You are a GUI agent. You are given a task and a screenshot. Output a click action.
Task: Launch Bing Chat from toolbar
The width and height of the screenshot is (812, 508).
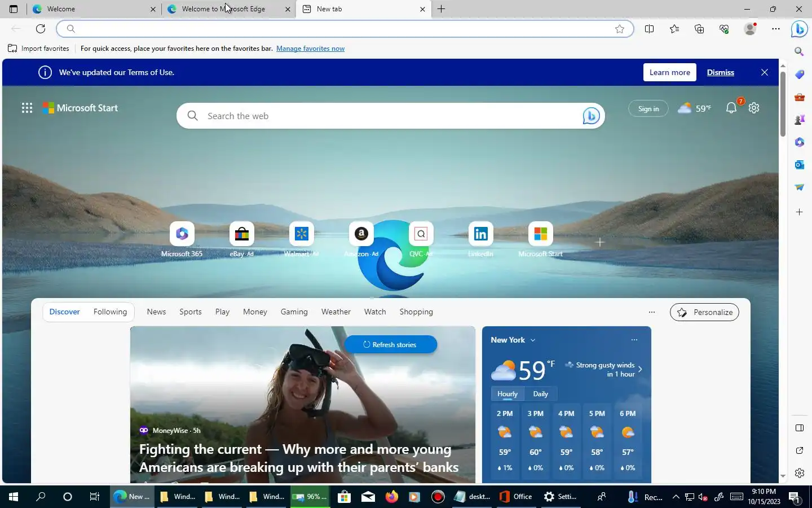coord(799,29)
